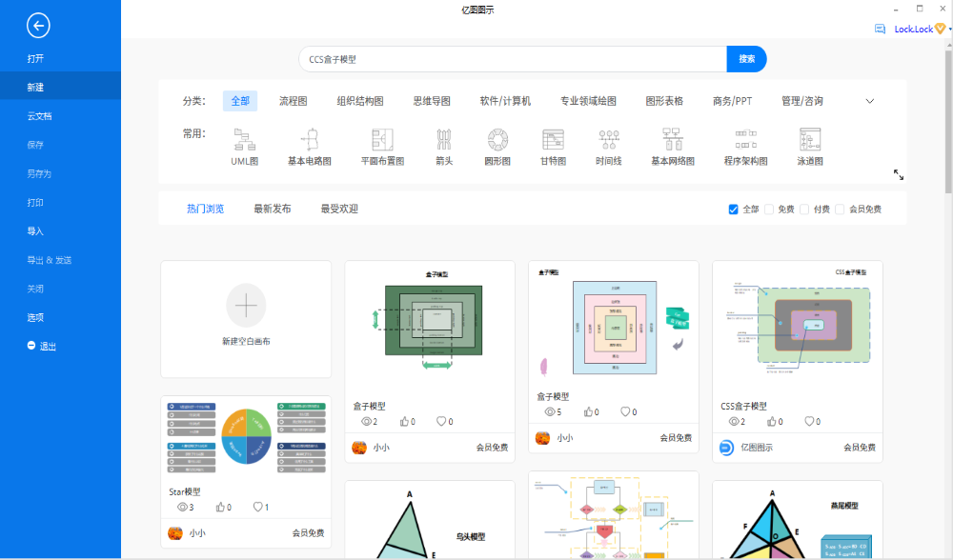953x560 pixels.
Task: Switch to the 最新发布 tab
Action: pos(273,209)
